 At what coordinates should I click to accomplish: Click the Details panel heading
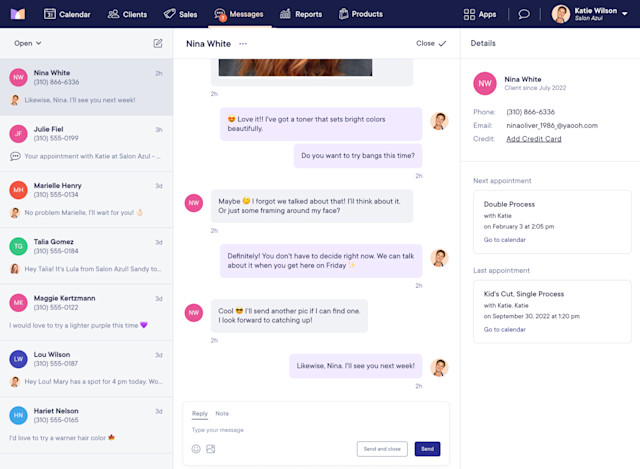click(483, 43)
